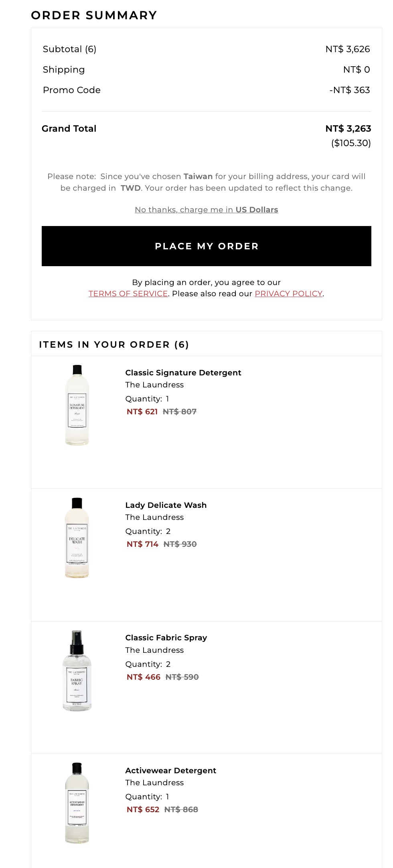Screen dimensions: 393x868
Task: Click the Lady Delicate Wash bottle image
Action: (77, 538)
